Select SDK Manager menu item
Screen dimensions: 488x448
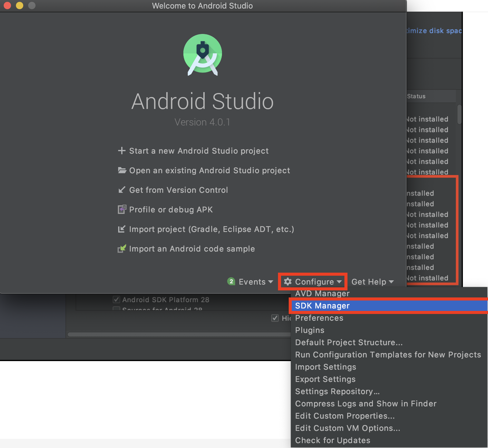pyautogui.click(x=389, y=306)
